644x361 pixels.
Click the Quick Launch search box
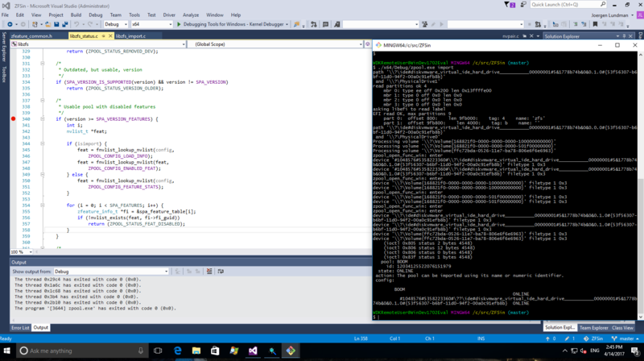568,5
